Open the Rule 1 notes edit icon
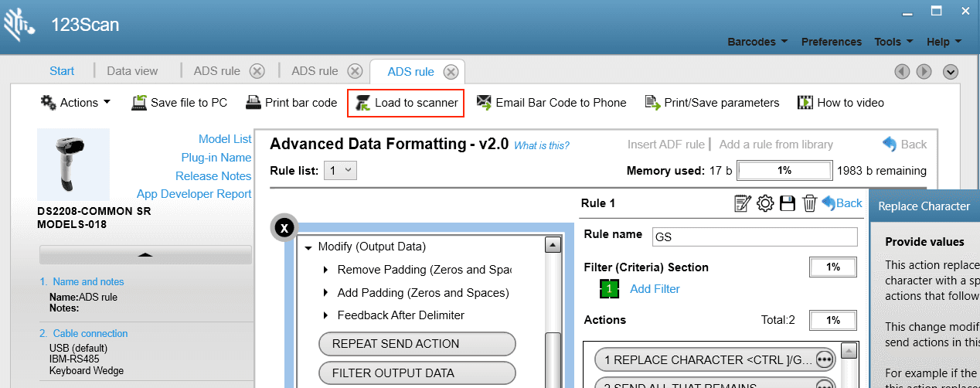980x388 pixels. (x=742, y=203)
